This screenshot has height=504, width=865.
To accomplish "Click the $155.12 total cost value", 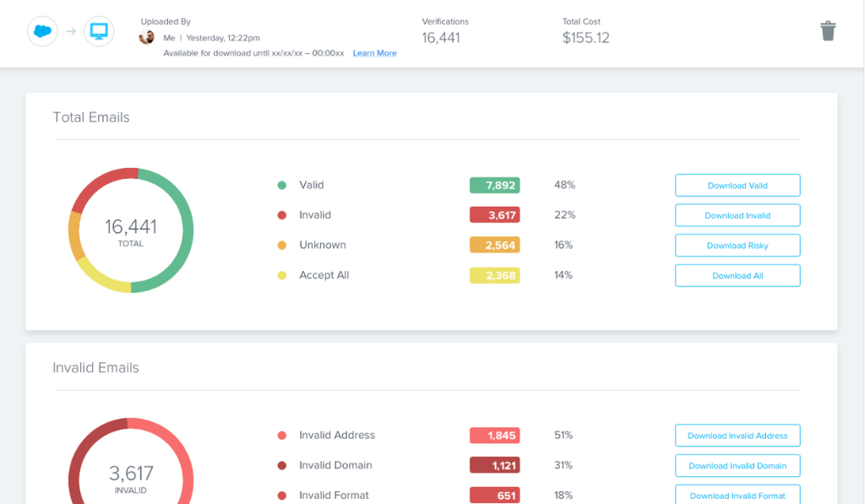I will pyautogui.click(x=586, y=37).
